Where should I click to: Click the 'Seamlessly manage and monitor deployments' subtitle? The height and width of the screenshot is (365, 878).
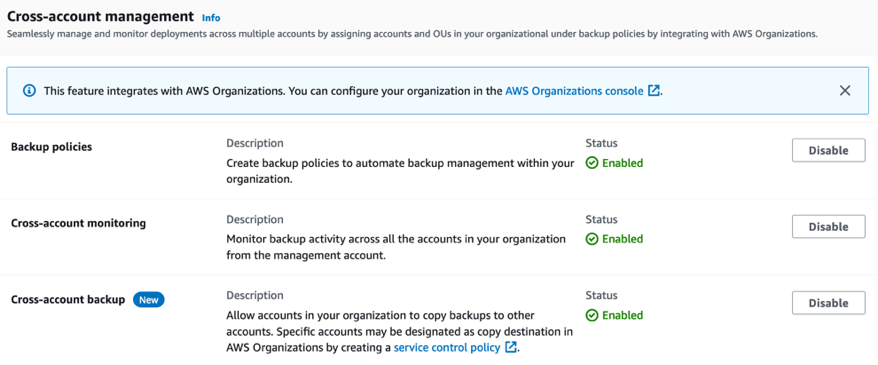(413, 34)
